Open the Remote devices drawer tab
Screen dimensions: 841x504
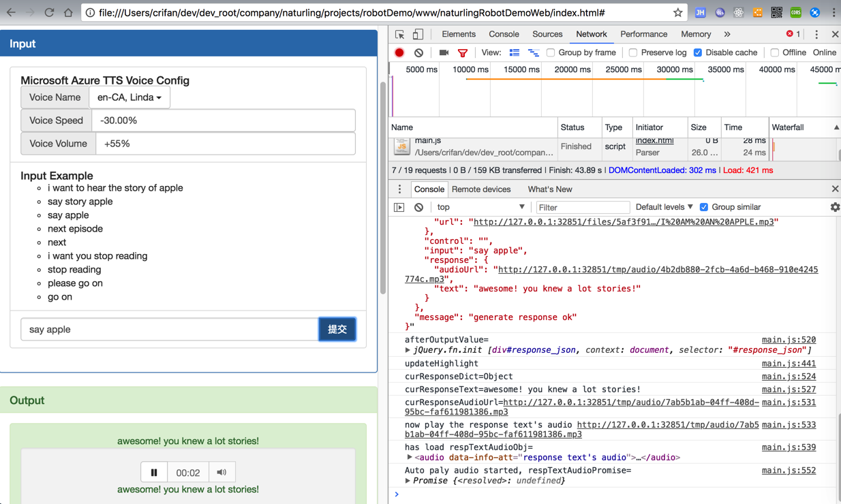[480, 189]
